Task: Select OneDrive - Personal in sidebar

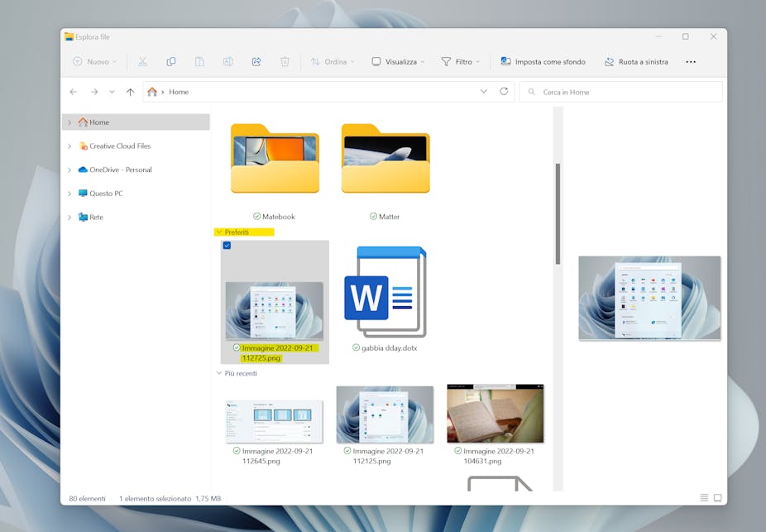Action: [x=120, y=170]
